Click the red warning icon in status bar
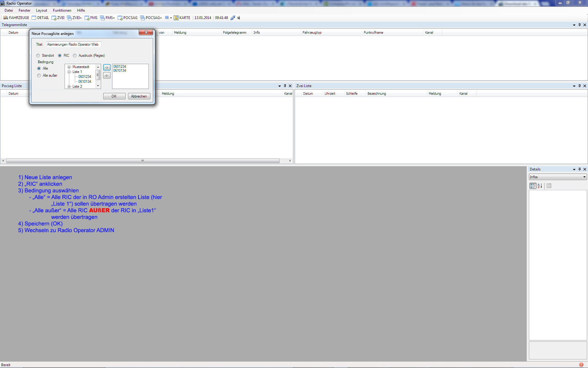588x368 pixels. click(581, 365)
